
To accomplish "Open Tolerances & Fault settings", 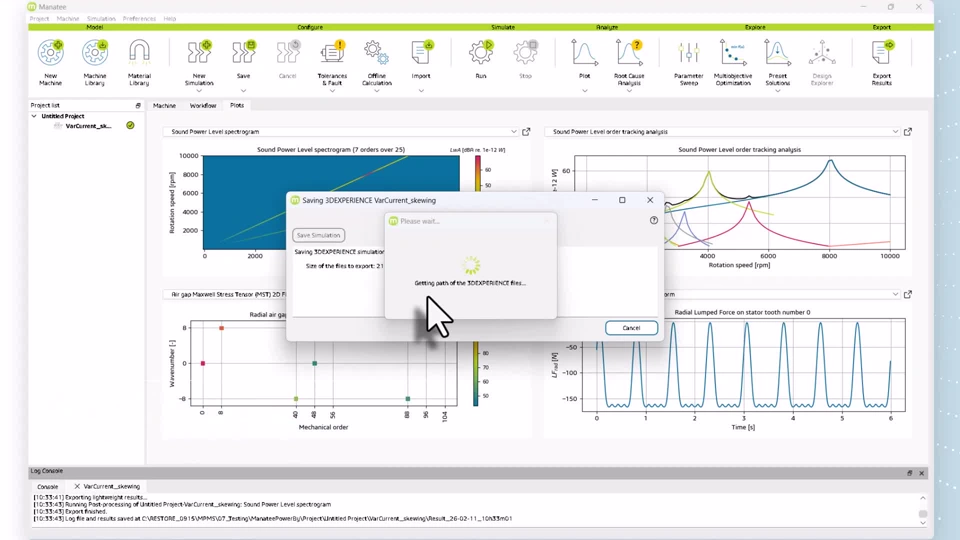I will coord(332,61).
